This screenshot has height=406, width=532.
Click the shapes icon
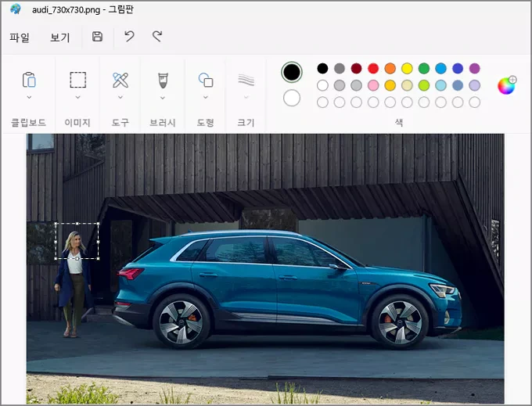click(x=206, y=80)
